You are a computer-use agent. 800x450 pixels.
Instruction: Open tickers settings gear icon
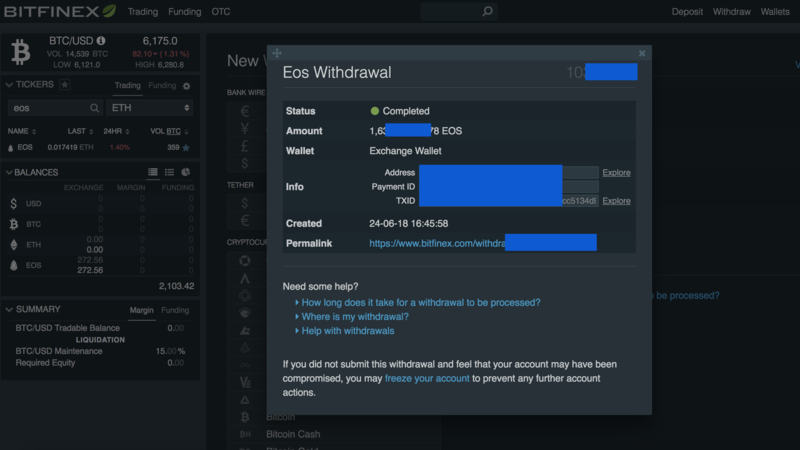pyautogui.click(x=186, y=86)
